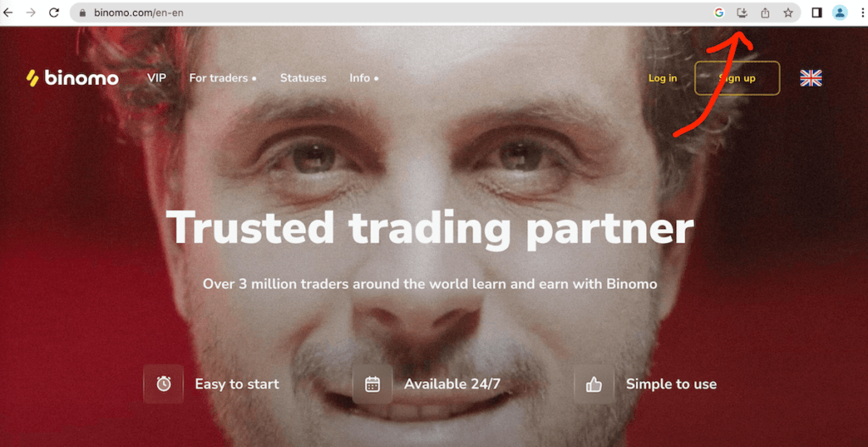Open the UK flag language selector
Screen dimensions: 868x447
[x=811, y=78]
